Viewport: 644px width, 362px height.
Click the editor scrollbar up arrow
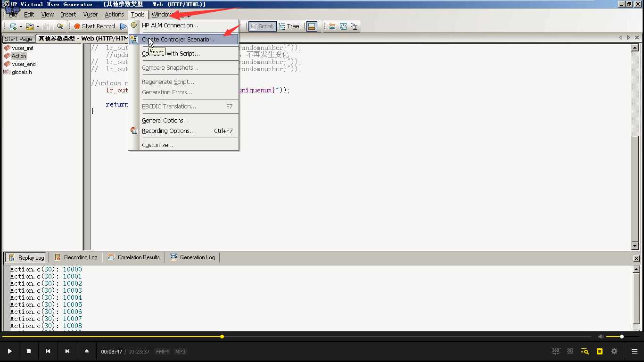(635, 48)
